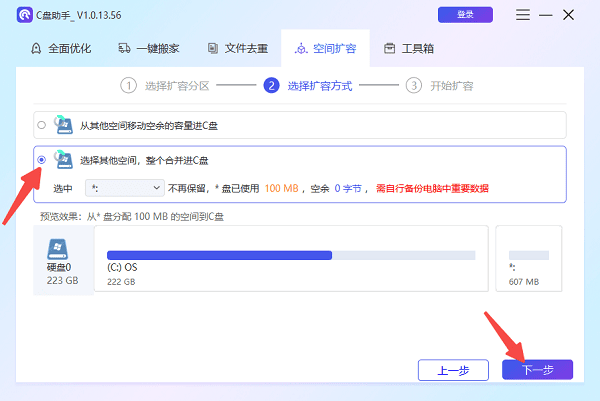Click the blue 0 字节 value
Viewport: 600px width, 401px height.
click(348, 188)
